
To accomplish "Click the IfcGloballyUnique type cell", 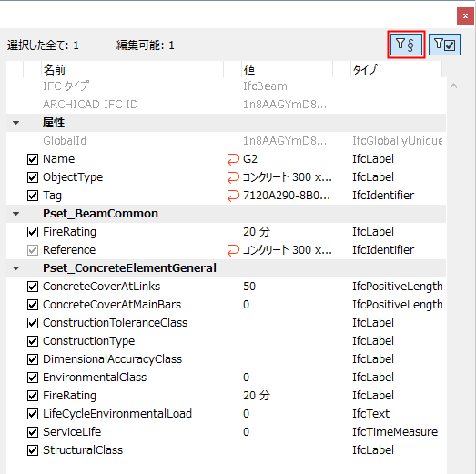I will [x=397, y=141].
